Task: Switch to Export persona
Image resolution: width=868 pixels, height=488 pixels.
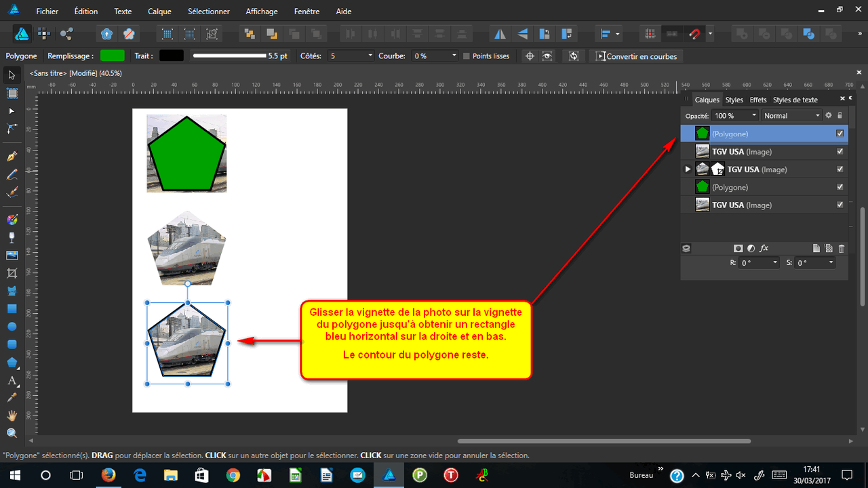Action: [66, 34]
